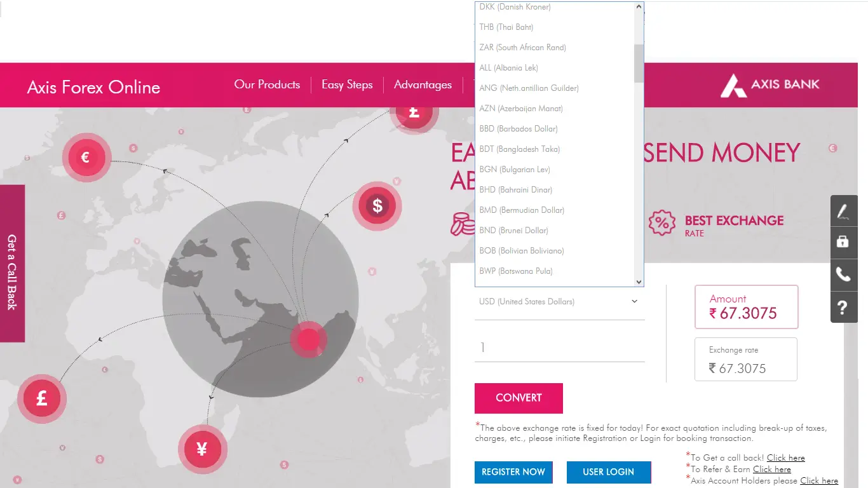Image resolution: width=868 pixels, height=488 pixels.
Task: Click the down arrow of the currency list scrollbar
Action: pyautogui.click(x=639, y=281)
